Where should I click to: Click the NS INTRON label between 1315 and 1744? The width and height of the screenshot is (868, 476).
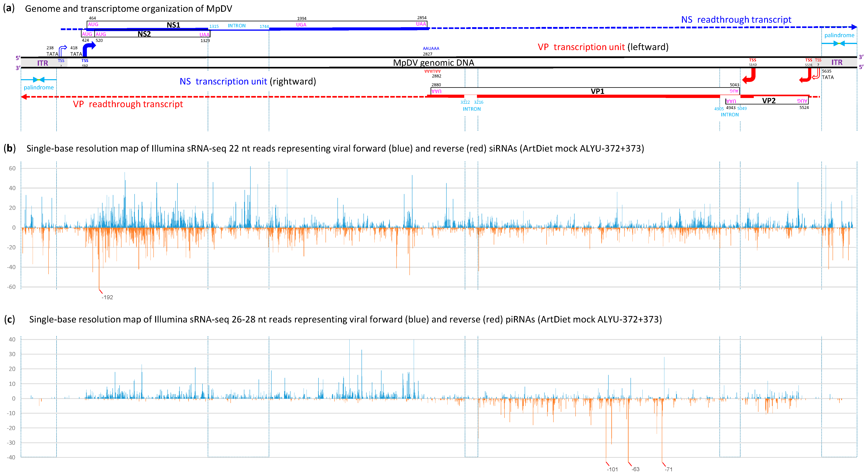(237, 26)
